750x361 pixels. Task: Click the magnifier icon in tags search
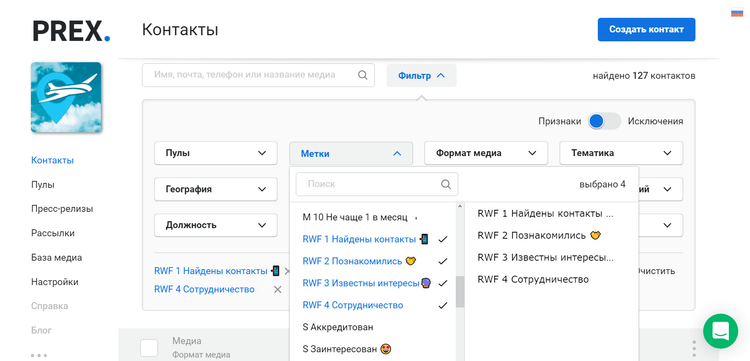446,184
